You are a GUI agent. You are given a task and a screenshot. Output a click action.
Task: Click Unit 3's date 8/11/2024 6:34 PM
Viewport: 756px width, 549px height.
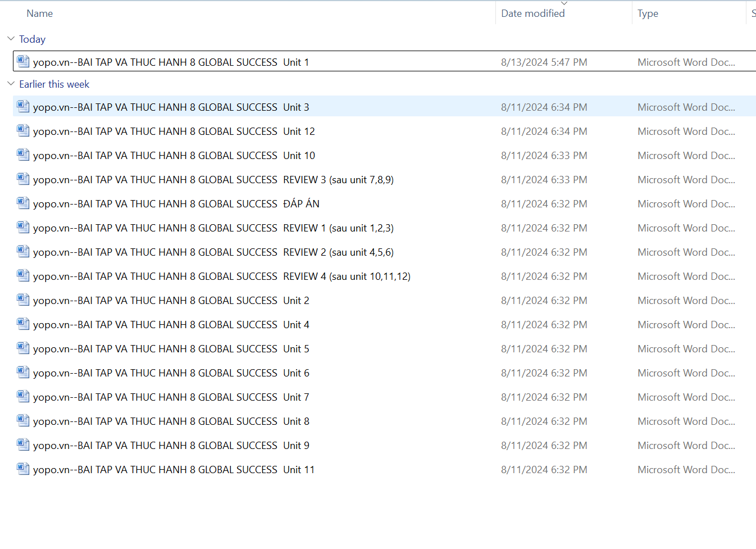(544, 107)
